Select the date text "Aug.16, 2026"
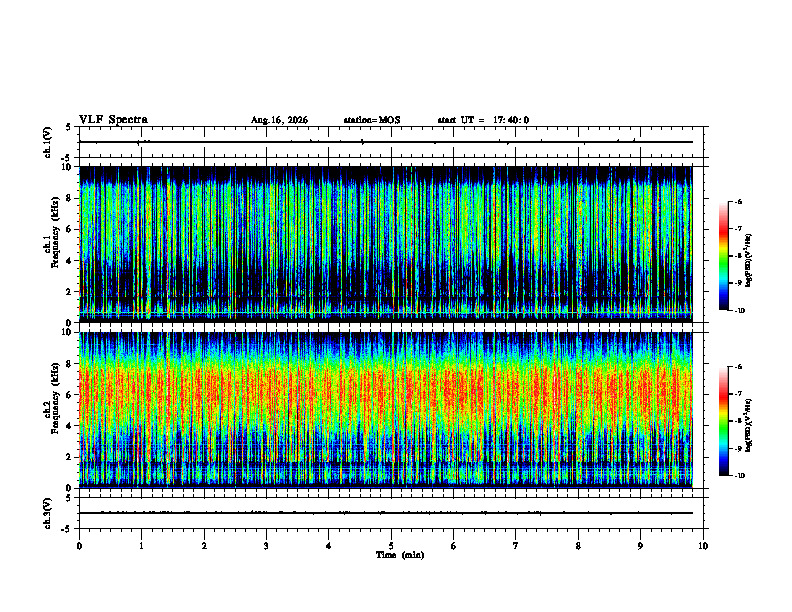This screenshot has width=792, height=612. click(x=279, y=120)
